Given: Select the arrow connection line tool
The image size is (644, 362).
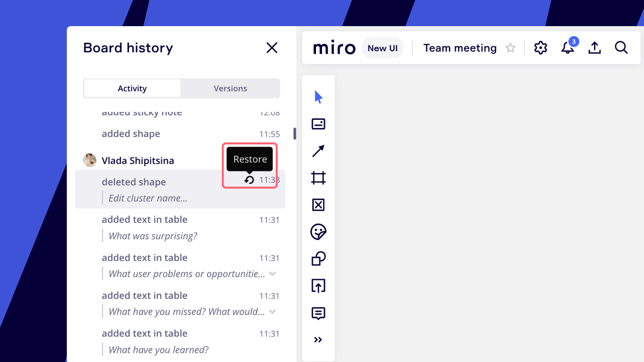Looking at the screenshot, I should tap(318, 151).
